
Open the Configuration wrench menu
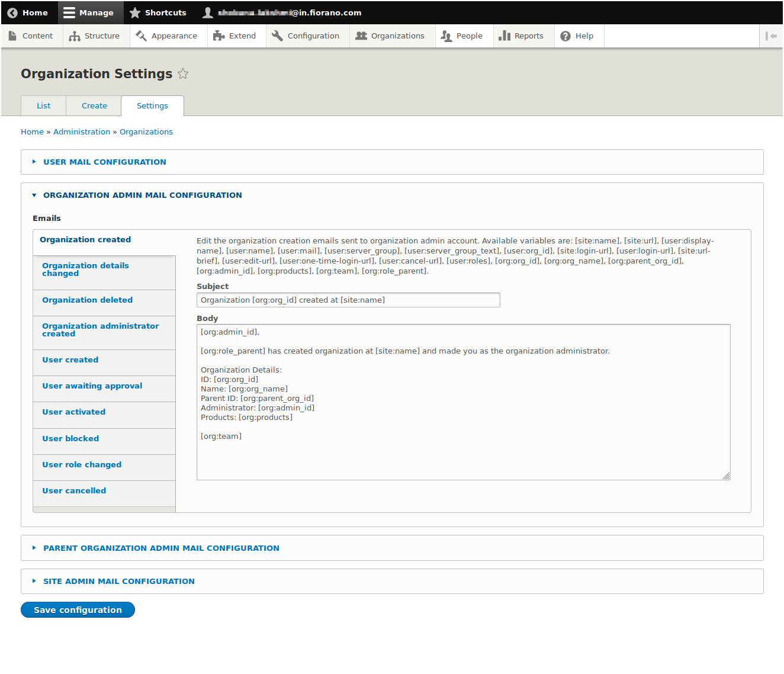[x=306, y=36]
